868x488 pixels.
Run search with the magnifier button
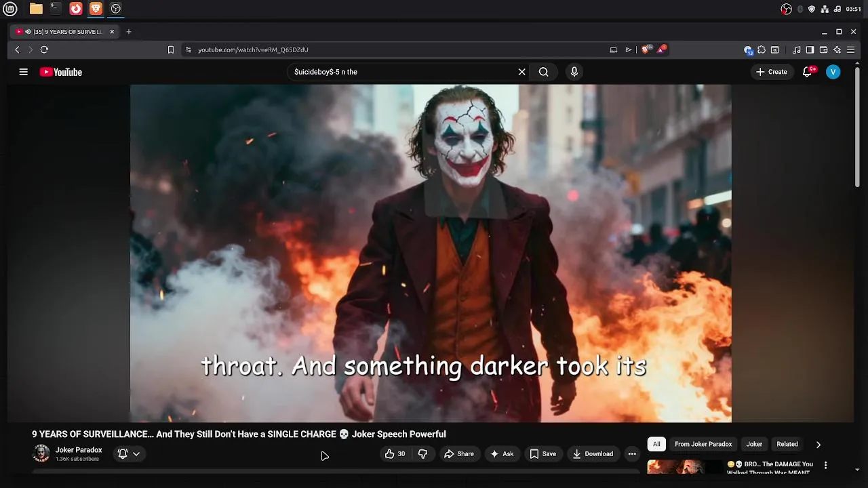click(544, 72)
